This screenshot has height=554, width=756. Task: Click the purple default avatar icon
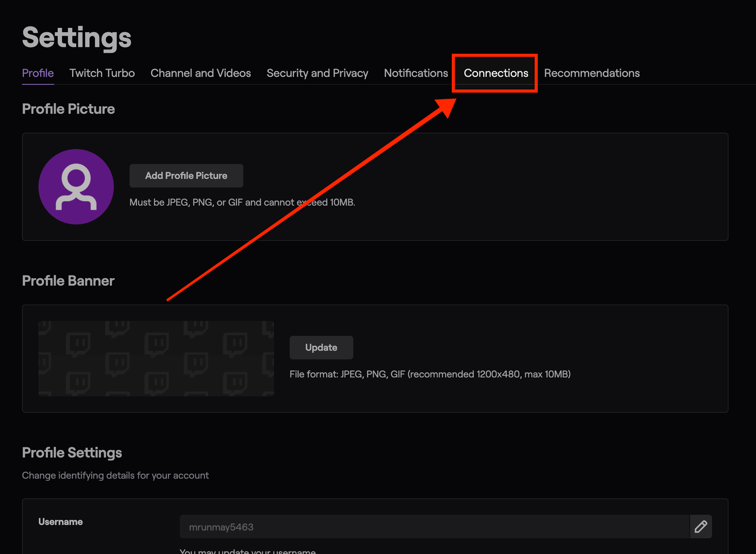coord(76,187)
